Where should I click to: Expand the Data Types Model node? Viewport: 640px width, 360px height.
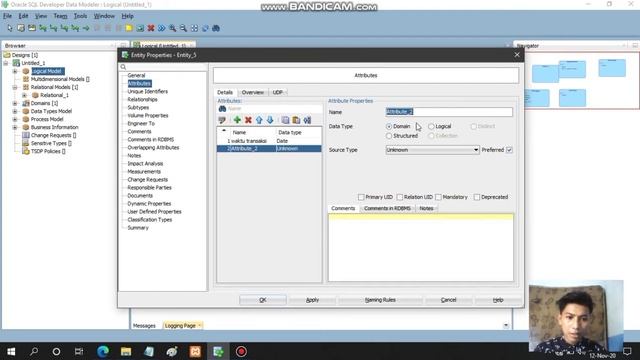tap(15, 111)
